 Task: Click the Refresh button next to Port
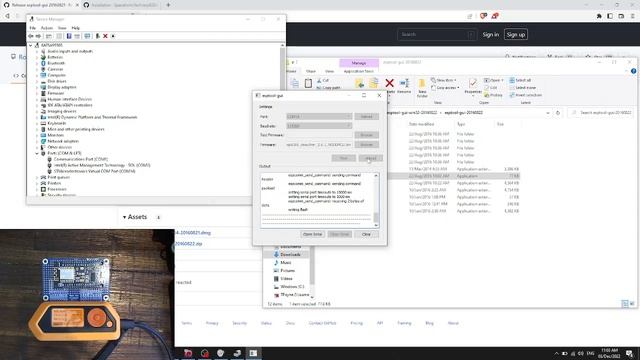click(x=367, y=117)
